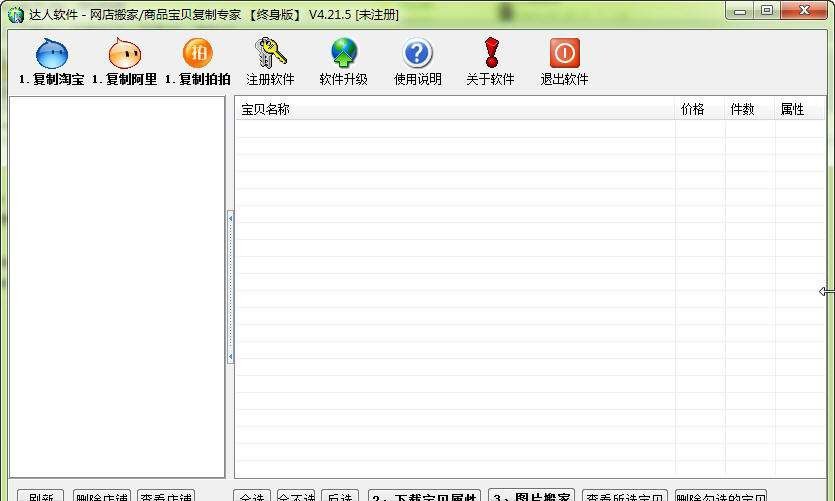835x501 pixels.
Task: Sort by 件数 column header
Action: (x=750, y=109)
